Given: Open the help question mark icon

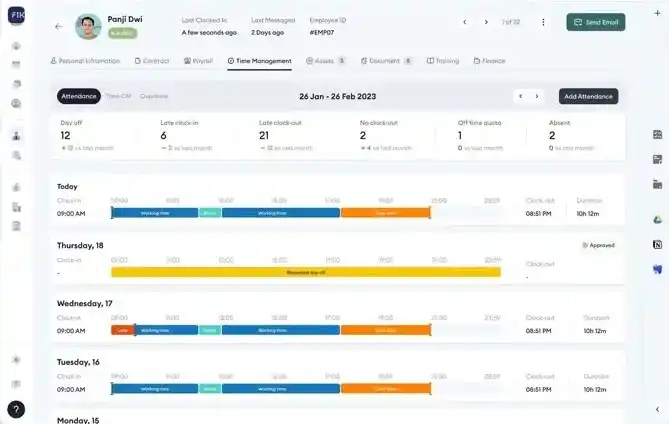Looking at the screenshot, I should coord(16,409).
